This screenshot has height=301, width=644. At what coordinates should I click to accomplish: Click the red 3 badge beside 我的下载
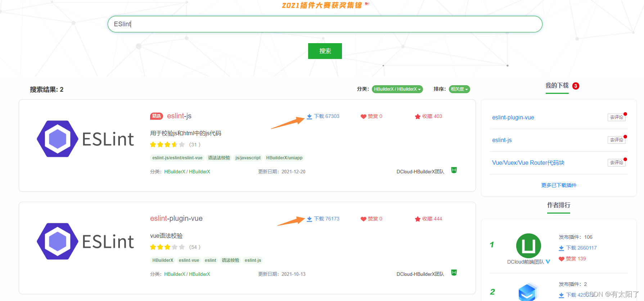click(576, 86)
